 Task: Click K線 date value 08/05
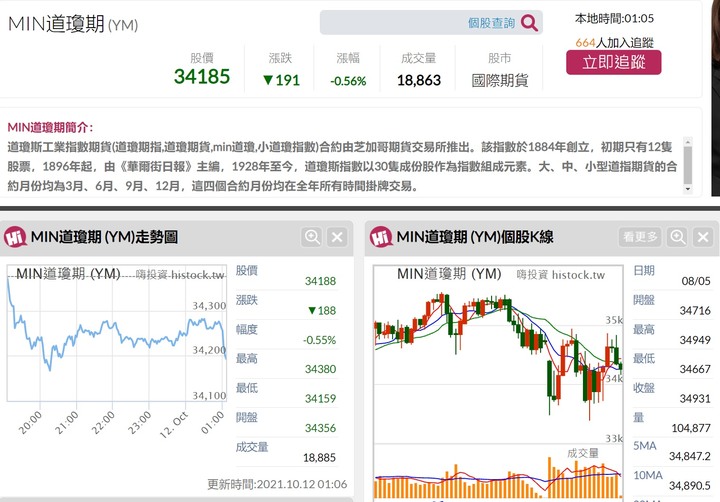pos(696,281)
